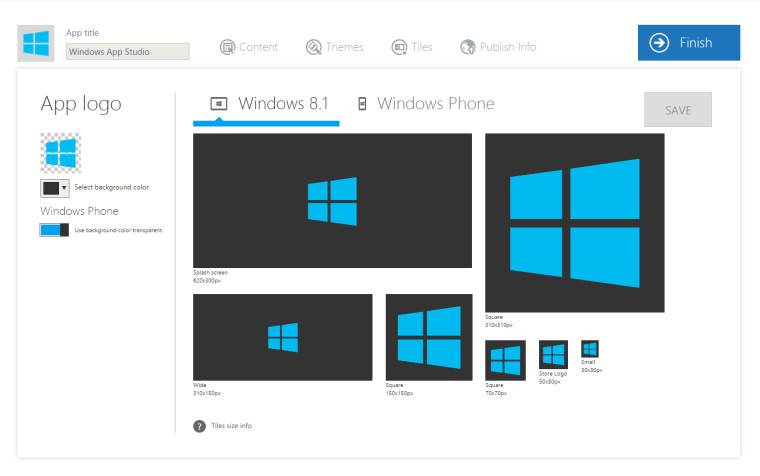Open Tiles size info link
Viewport: 760px width, 476px height.
pos(231,426)
